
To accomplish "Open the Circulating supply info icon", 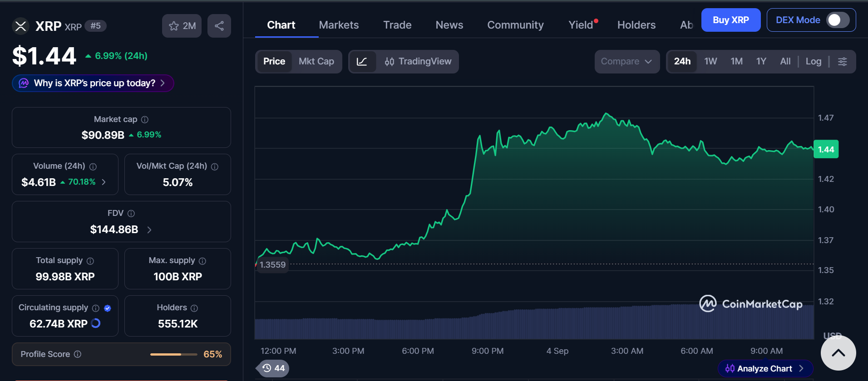I will coord(96,308).
